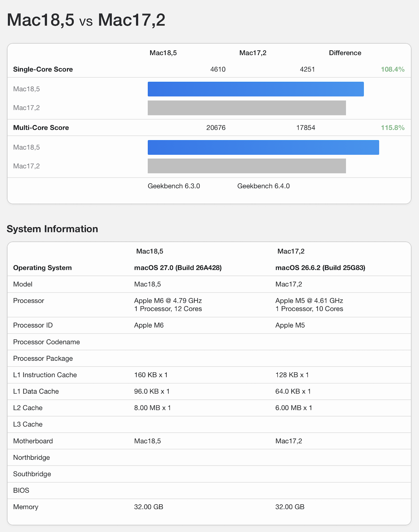This screenshot has height=532, width=419.
Task: Select the single-core value 4251
Action: [x=307, y=69]
